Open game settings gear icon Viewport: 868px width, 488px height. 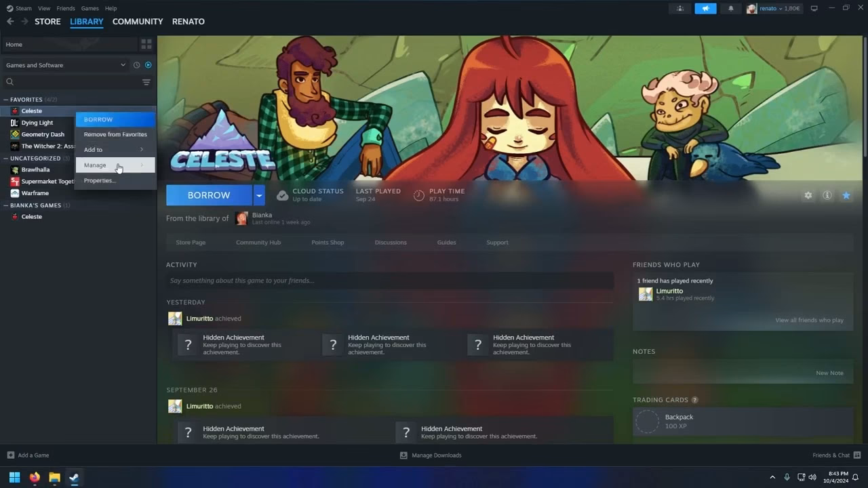coord(808,195)
